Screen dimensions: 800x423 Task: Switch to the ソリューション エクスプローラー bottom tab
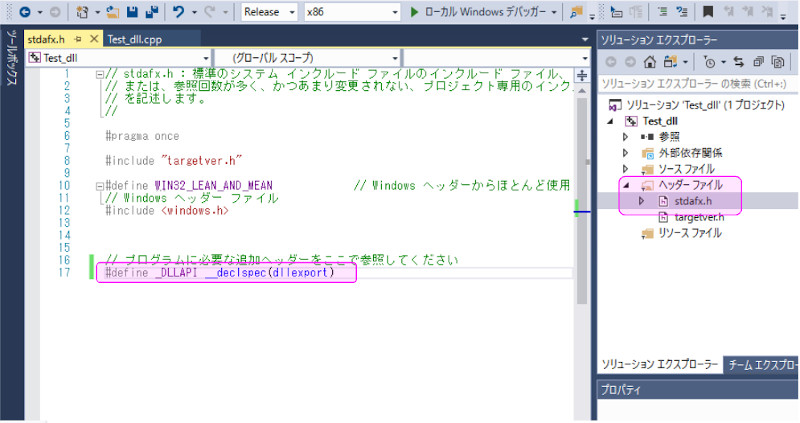click(x=660, y=364)
